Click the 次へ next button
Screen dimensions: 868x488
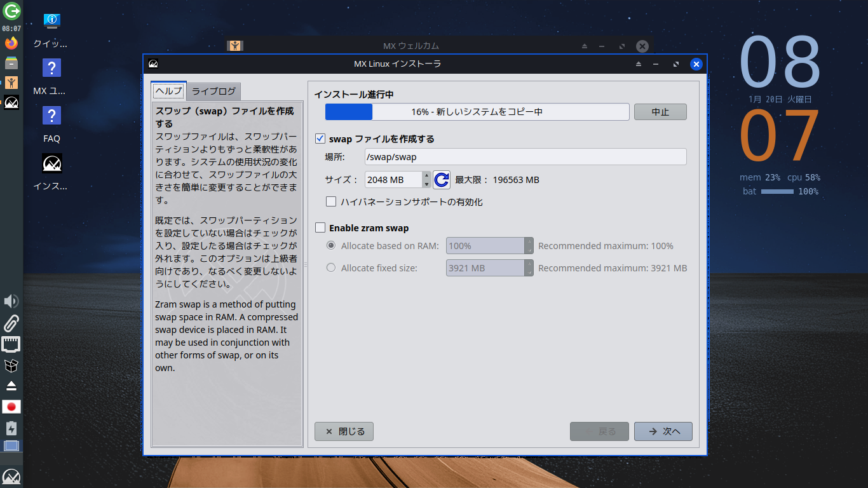(x=663, y=431)
